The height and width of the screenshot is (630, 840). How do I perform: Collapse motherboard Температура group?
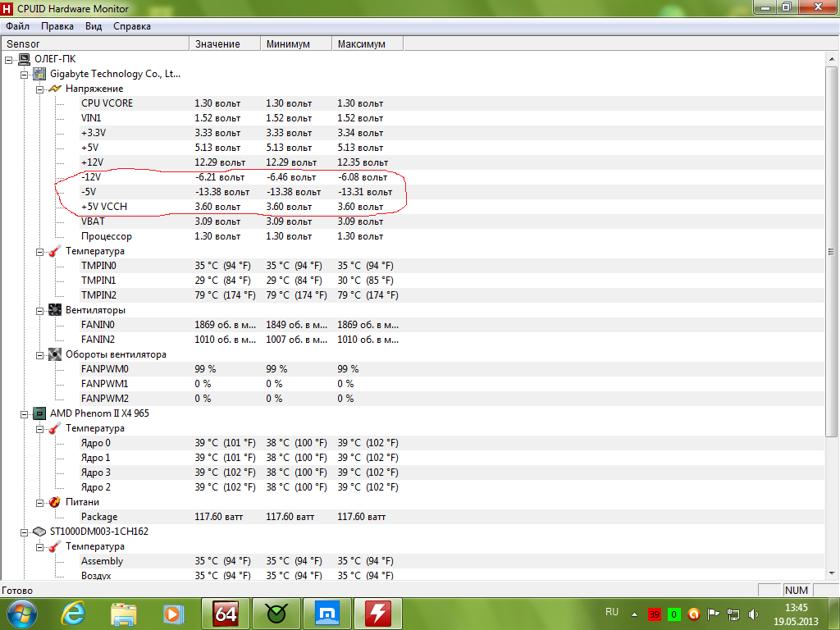[39, 252]
